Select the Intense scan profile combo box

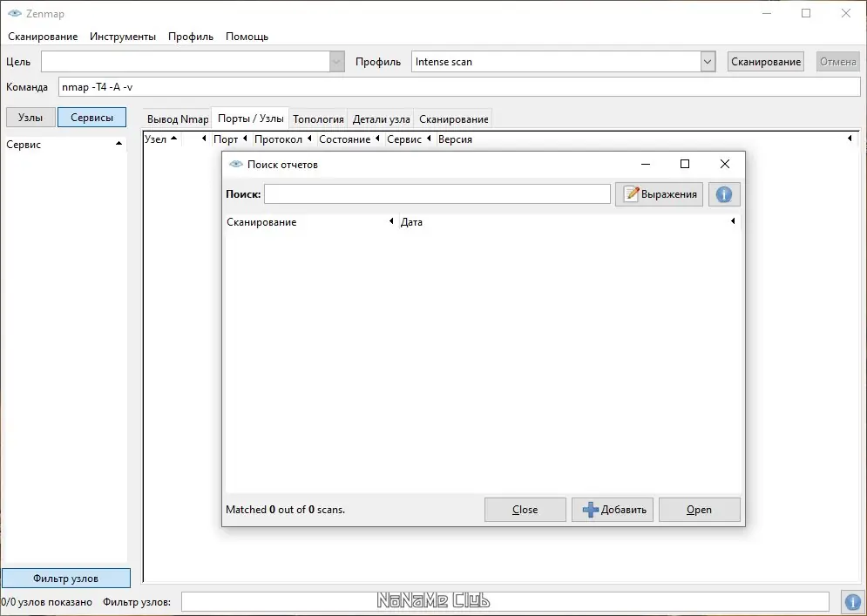(563, 62)
